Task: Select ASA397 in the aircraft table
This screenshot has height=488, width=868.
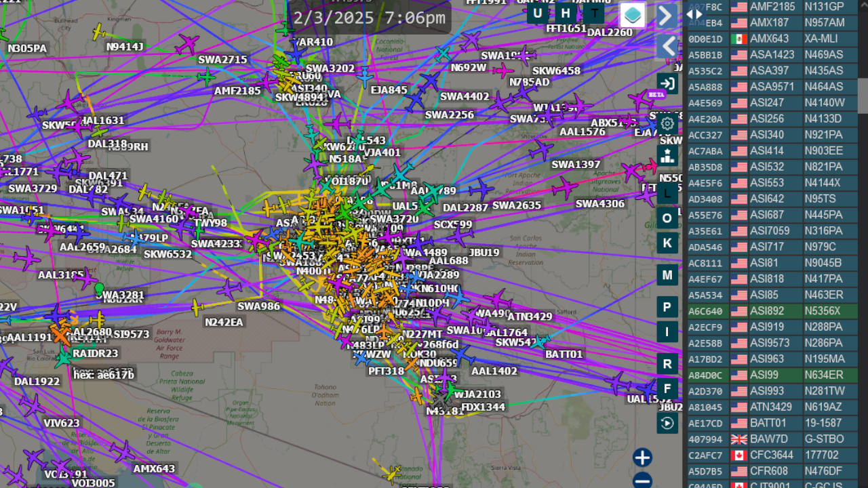Action: 772,70
